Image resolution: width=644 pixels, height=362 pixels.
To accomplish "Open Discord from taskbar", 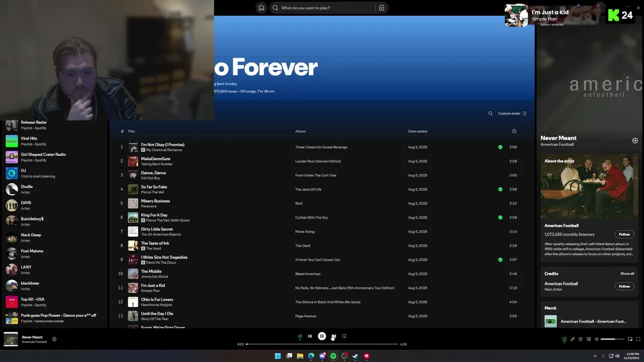I will [x=322, y=356].
